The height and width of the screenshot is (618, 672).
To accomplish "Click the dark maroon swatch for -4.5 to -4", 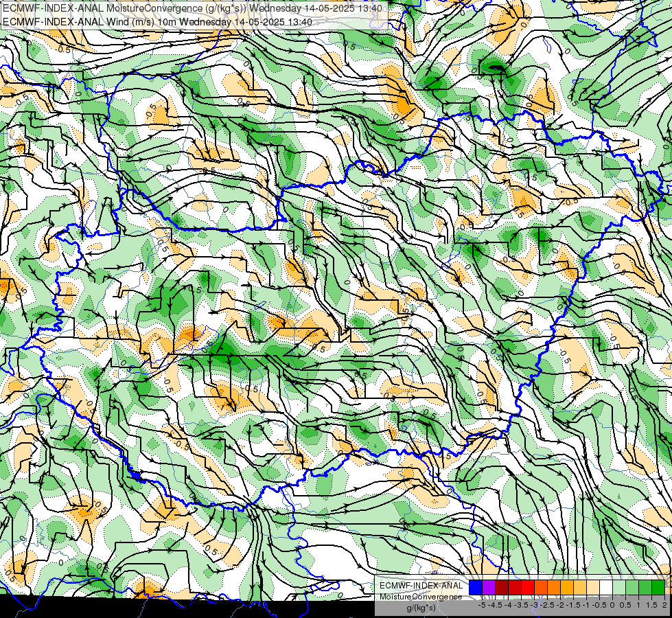I will pyautogui.click(x=502, y=588).
